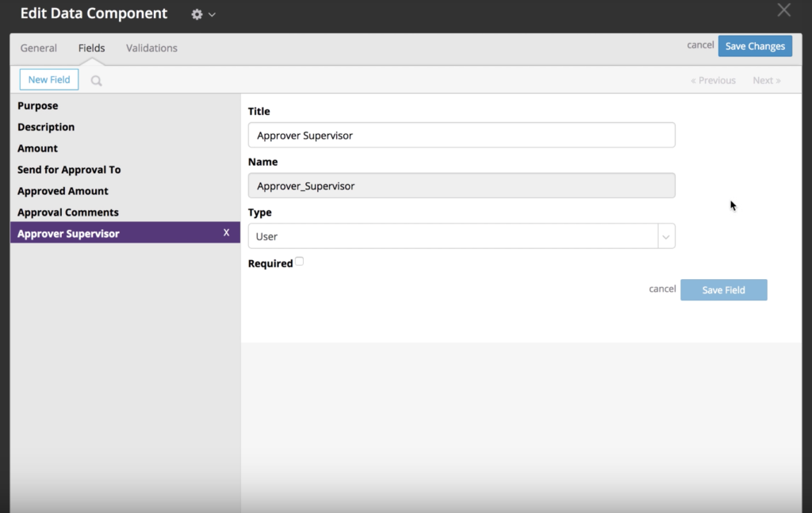
Task: Select the Send for Approval To field
Action: coord(69,169)
